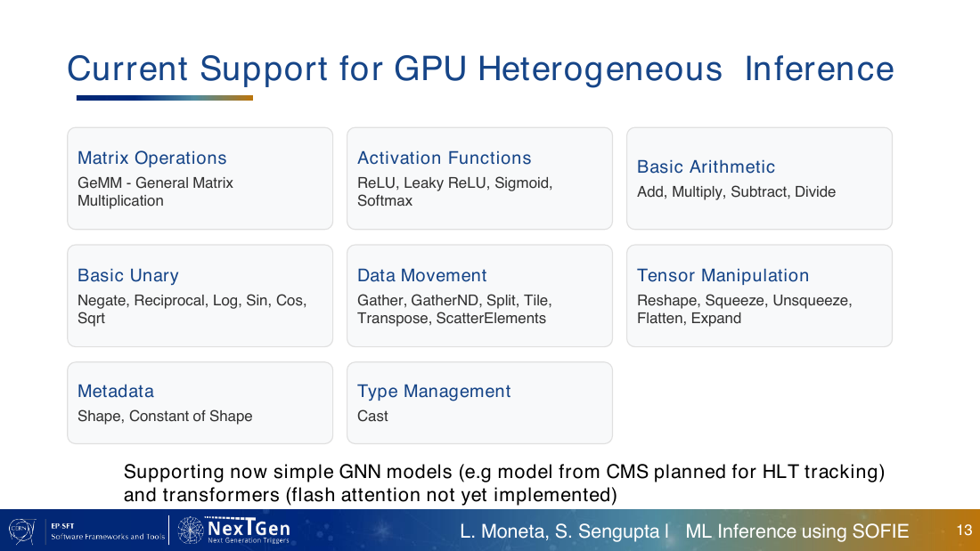980x551 pixels.
Task: Select the Type Management card
Action: (479, 403)
